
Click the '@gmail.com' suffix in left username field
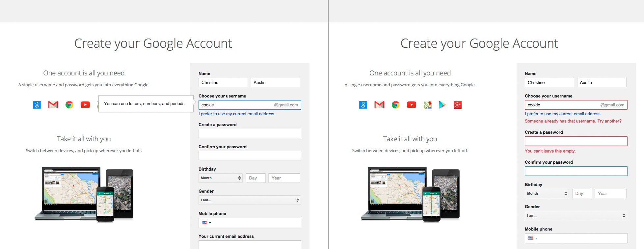[286, 105]
